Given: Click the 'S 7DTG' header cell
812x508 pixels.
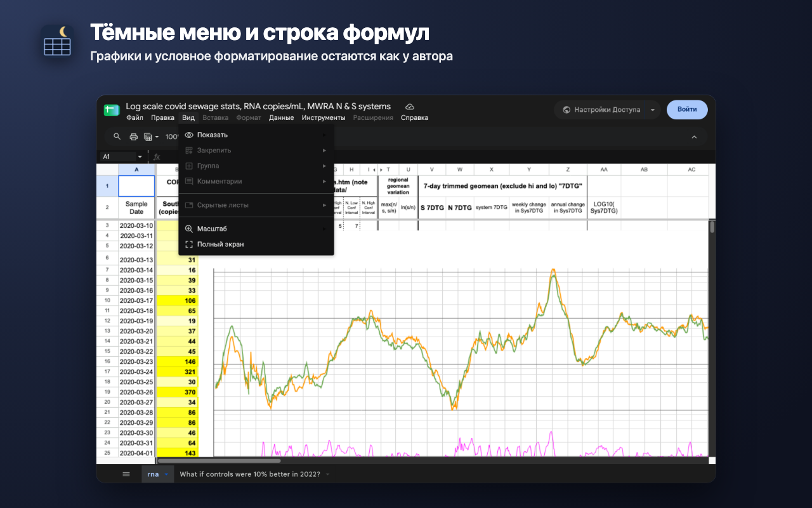Looking at the screenshot, I should 432,208.
